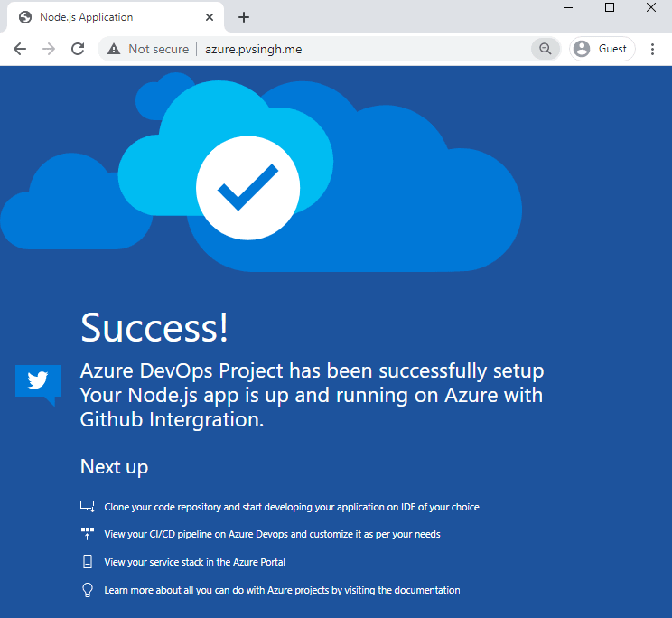Click View your service stack link

point(194,562)
